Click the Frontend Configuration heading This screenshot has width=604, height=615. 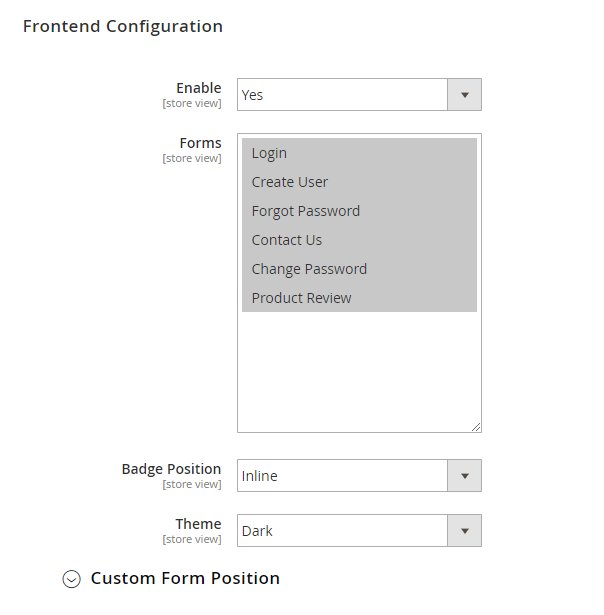point(122,26)
